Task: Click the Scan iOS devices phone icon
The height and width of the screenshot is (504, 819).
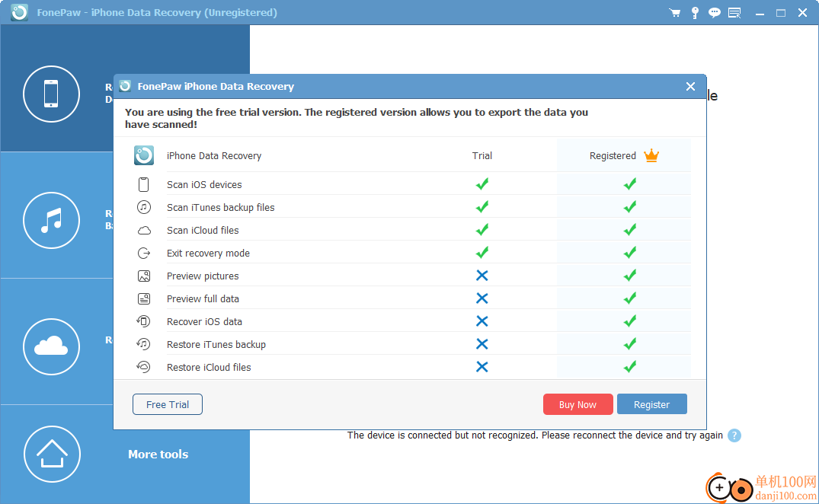Action: [144, 184]
